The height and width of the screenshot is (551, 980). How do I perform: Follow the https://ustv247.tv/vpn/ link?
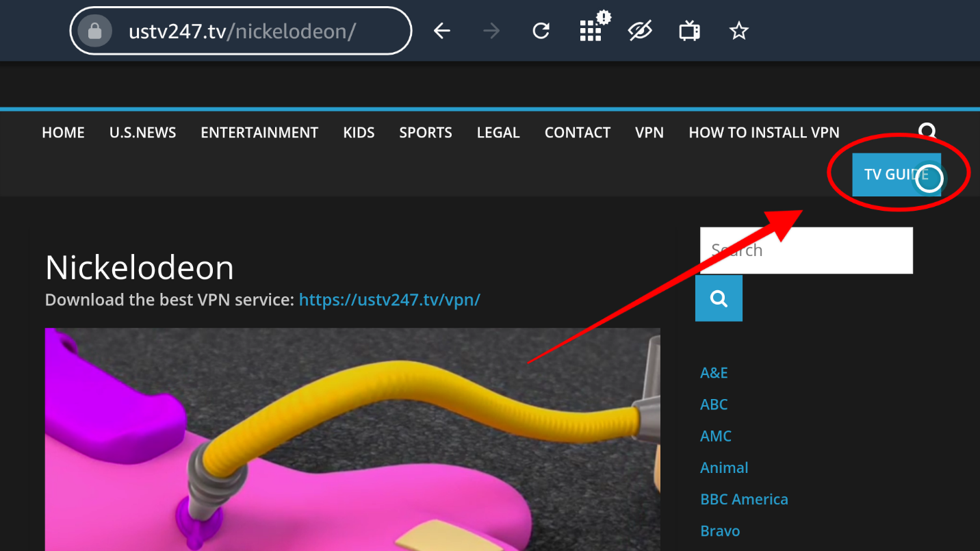[x=389, y=300]
